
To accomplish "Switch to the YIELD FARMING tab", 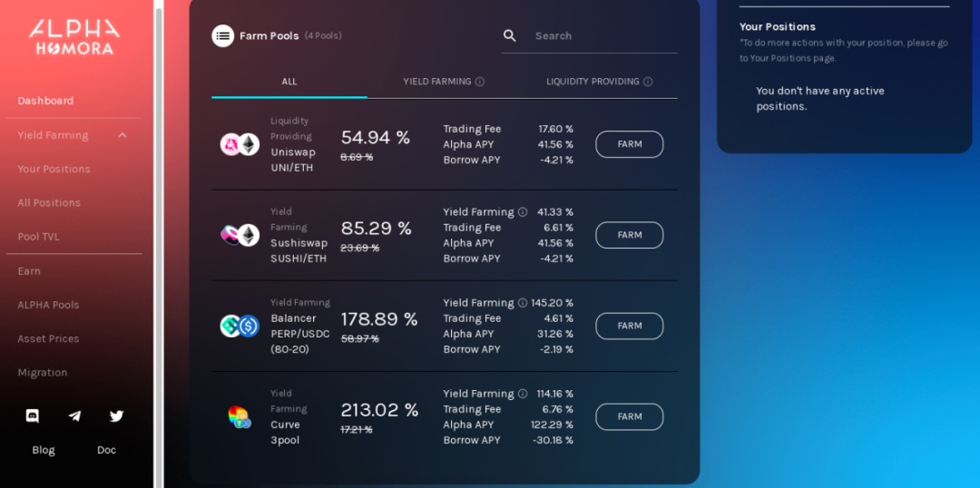I will [444, 82].
